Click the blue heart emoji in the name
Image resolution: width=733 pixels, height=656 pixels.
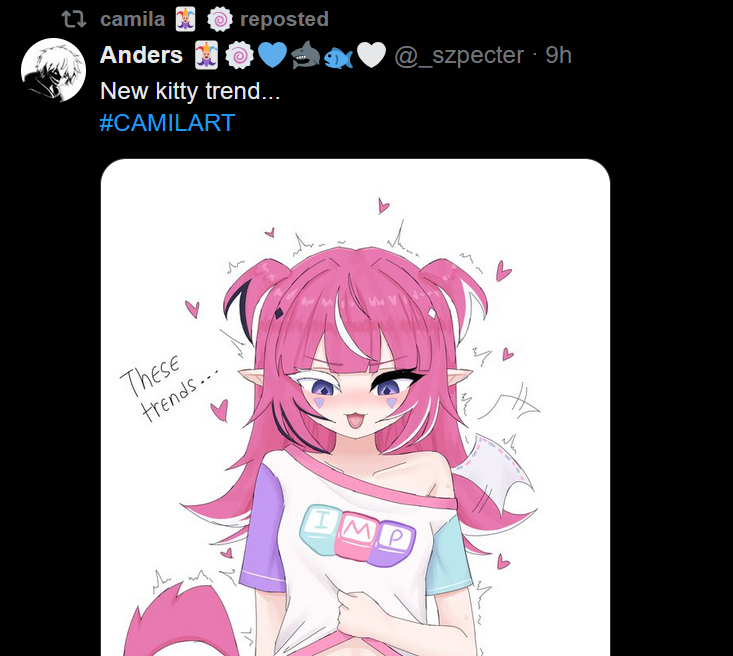coord(272,55)
